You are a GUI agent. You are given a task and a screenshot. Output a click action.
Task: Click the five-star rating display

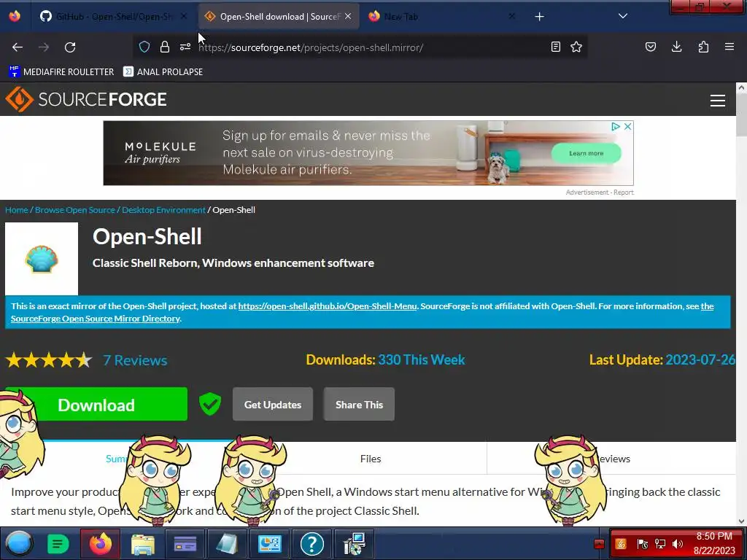49,360
